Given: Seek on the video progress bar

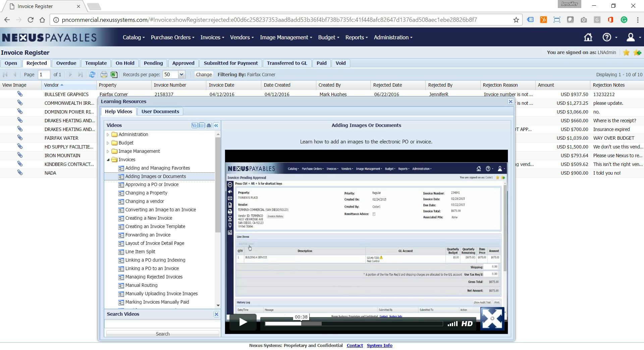Looking at the screenshot, I should 354,324.
